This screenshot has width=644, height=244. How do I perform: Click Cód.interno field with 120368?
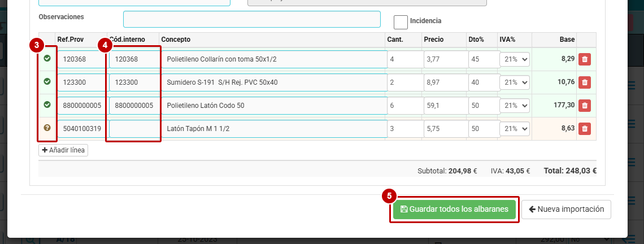click(x=134, y=59)
